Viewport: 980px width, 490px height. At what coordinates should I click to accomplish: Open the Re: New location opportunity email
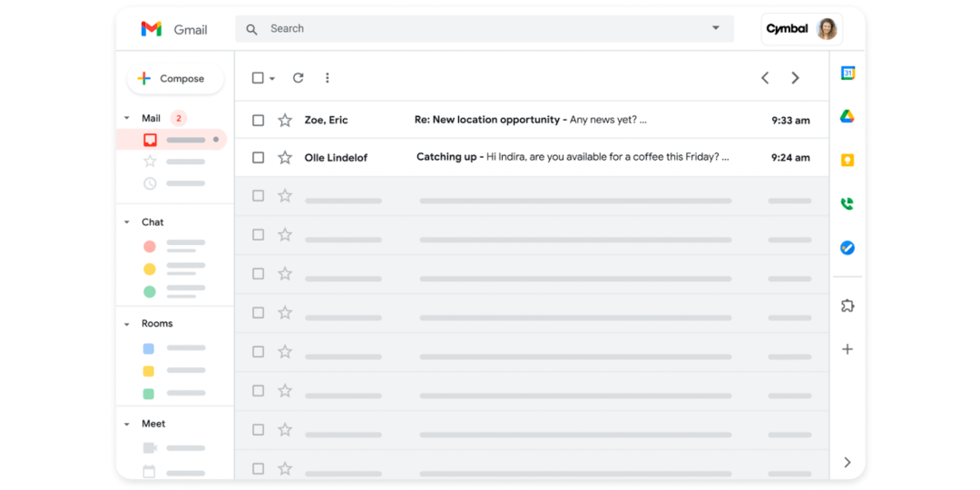click(531, 120)
